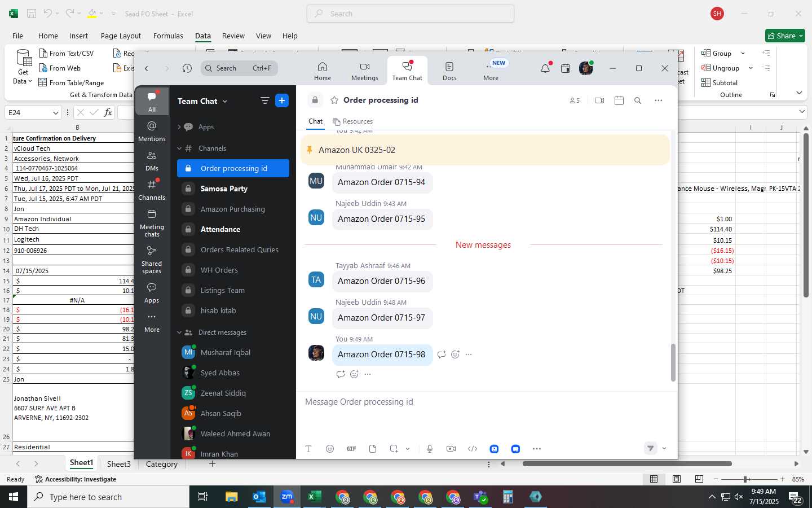Open GIF picker in message toolbar
This screenshot has height=508, width=812.
(x=351, y=449)
